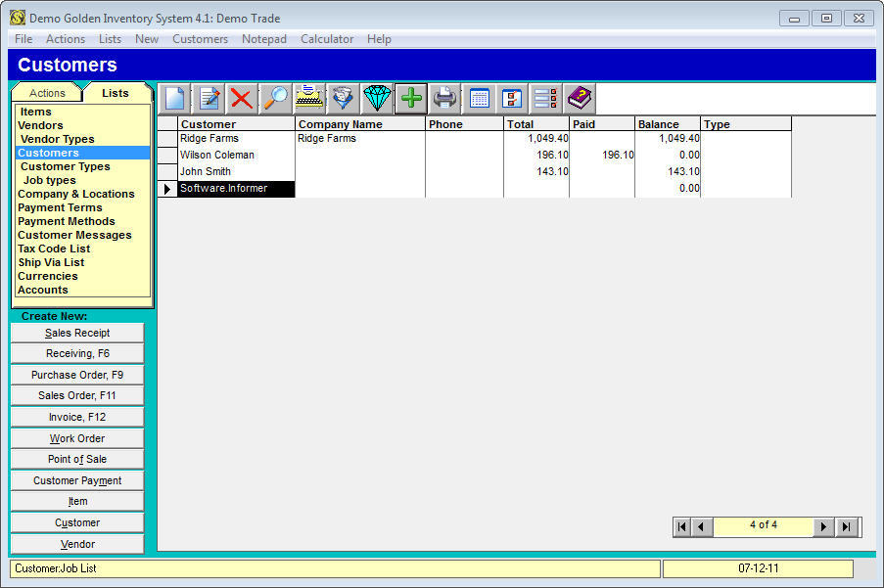Click the cyan diamond icon
This screenshot has width=884, height=588.
tap(377, 98)
